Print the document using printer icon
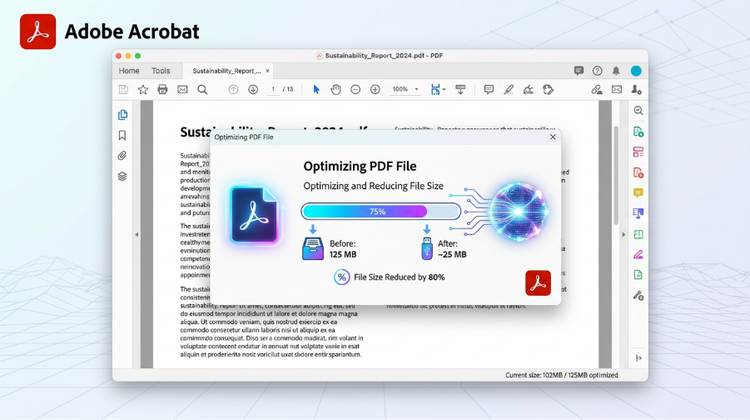Image resolution: width=750 pixels, height=420 pixels. pyautogui.click(x=163, y=89)
